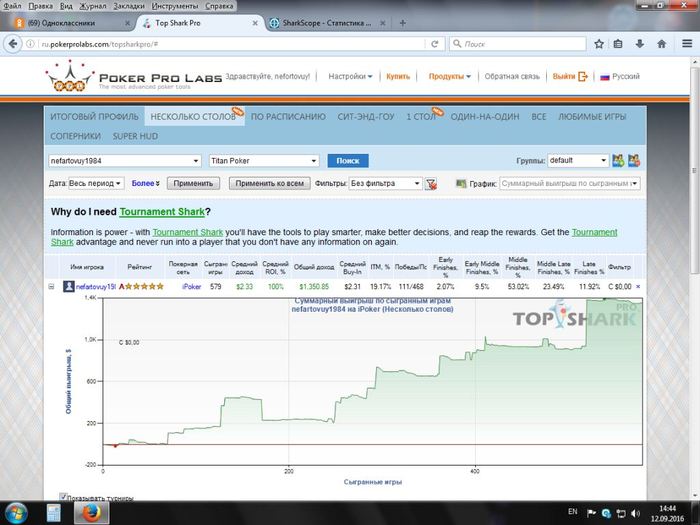Click the Action Center flag tray icon
This screenshot has height=525, width=700.
point(591,513)
